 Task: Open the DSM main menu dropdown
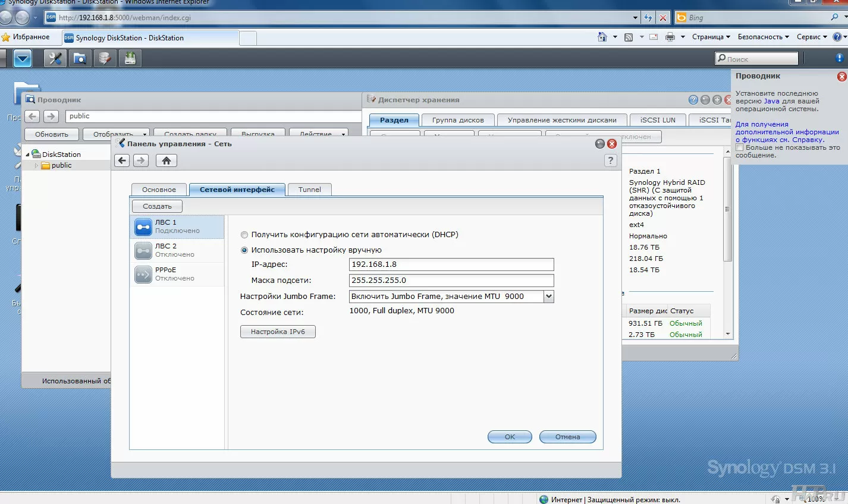tap(23, 58)
